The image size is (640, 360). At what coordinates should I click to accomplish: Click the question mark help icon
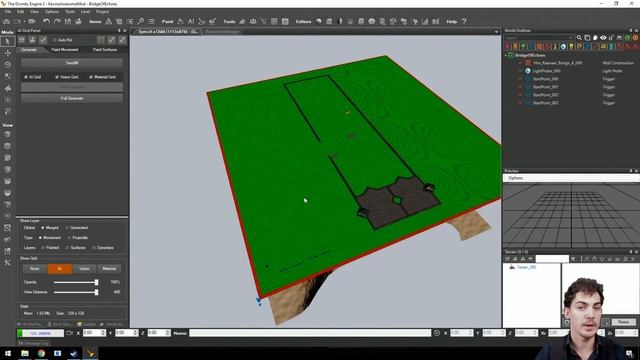[x=464, y=21]
